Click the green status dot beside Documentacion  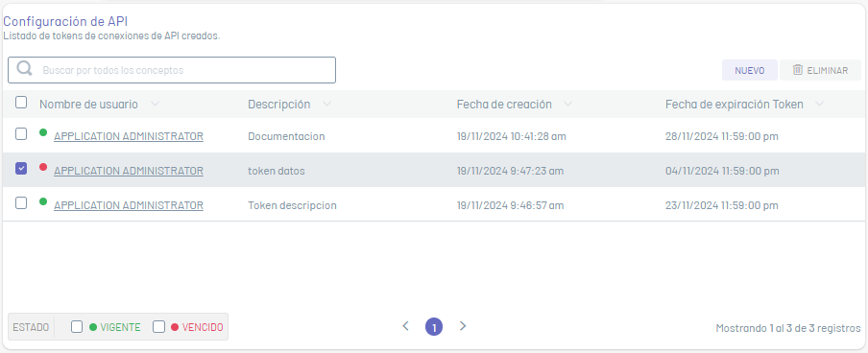click(43, 132)
